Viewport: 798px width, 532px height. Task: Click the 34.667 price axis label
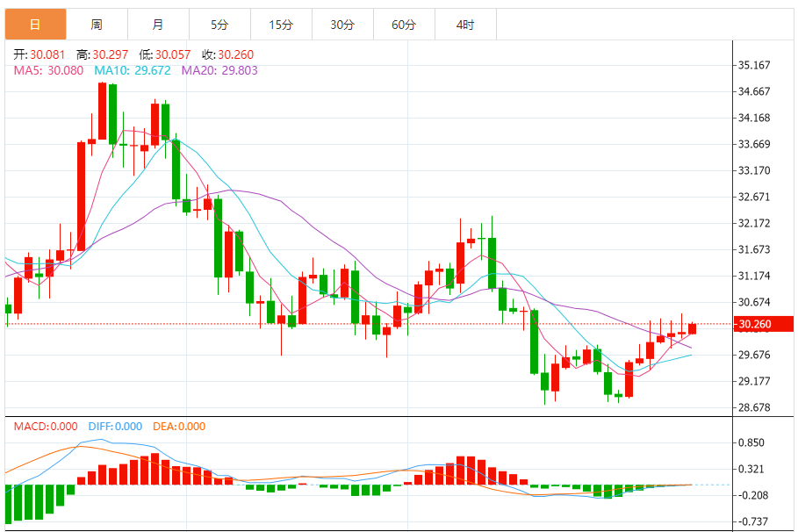754,91
